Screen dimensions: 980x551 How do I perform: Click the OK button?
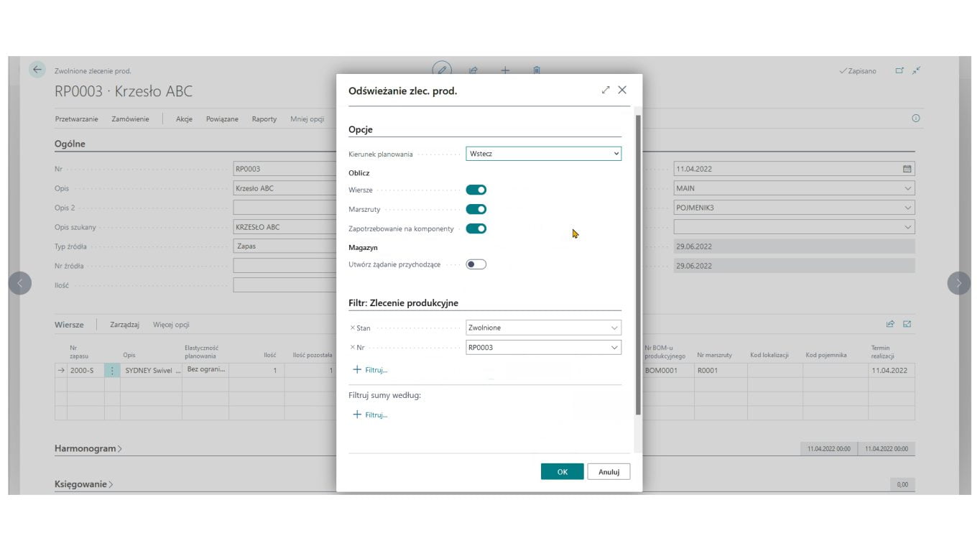tap(562, 471)
